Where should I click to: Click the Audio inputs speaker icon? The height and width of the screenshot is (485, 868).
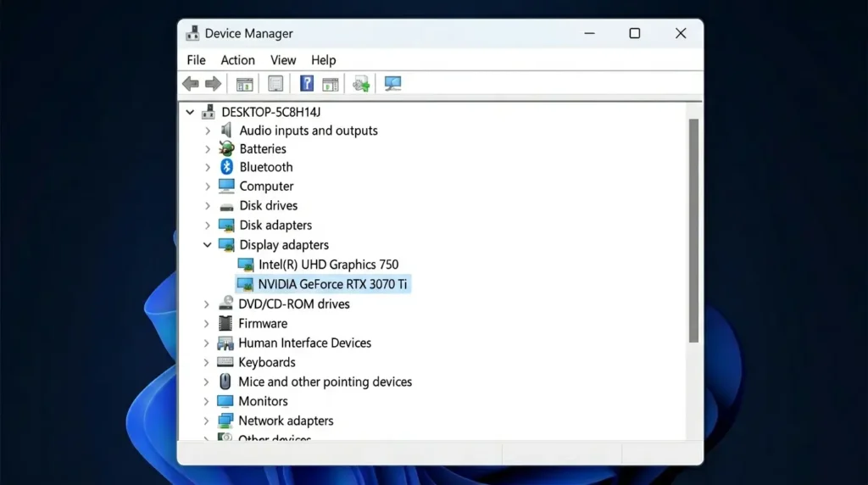225,130
